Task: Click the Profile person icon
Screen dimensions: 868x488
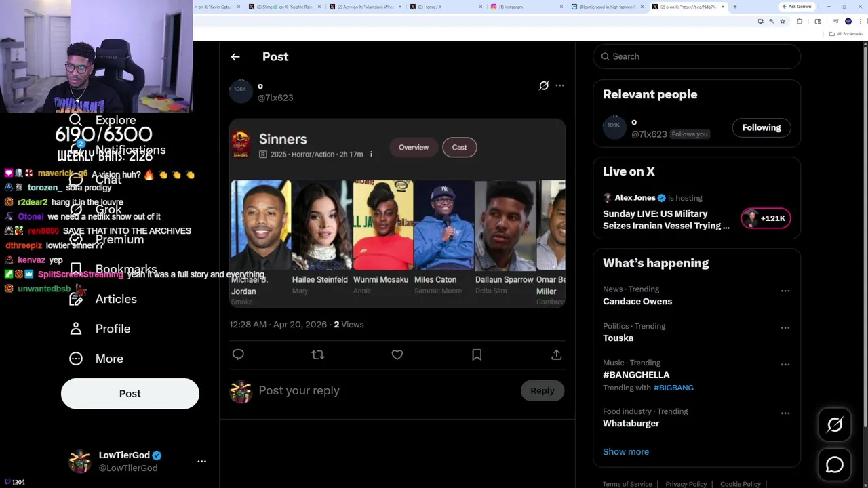Action: coord(76,329)
